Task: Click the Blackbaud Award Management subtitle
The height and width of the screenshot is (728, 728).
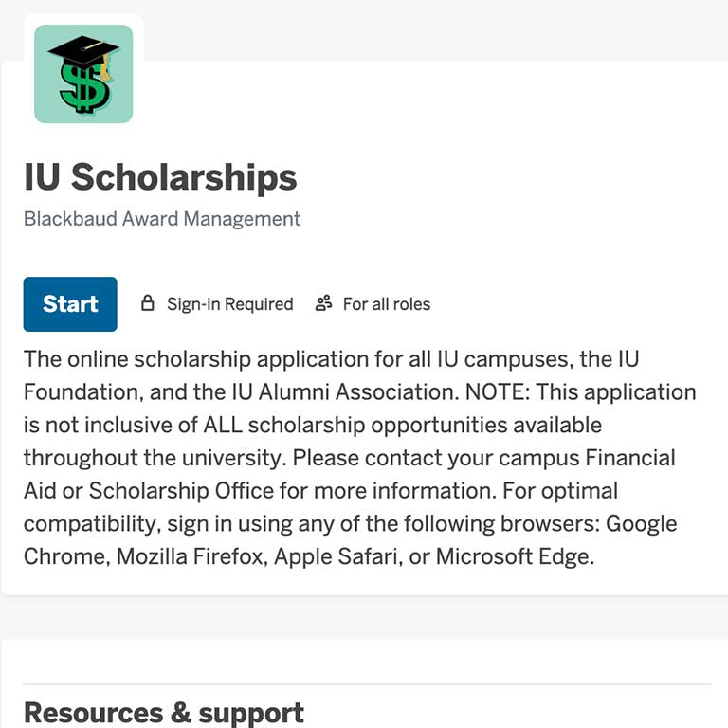Action: pyautogui.click(x=162, y=219)
